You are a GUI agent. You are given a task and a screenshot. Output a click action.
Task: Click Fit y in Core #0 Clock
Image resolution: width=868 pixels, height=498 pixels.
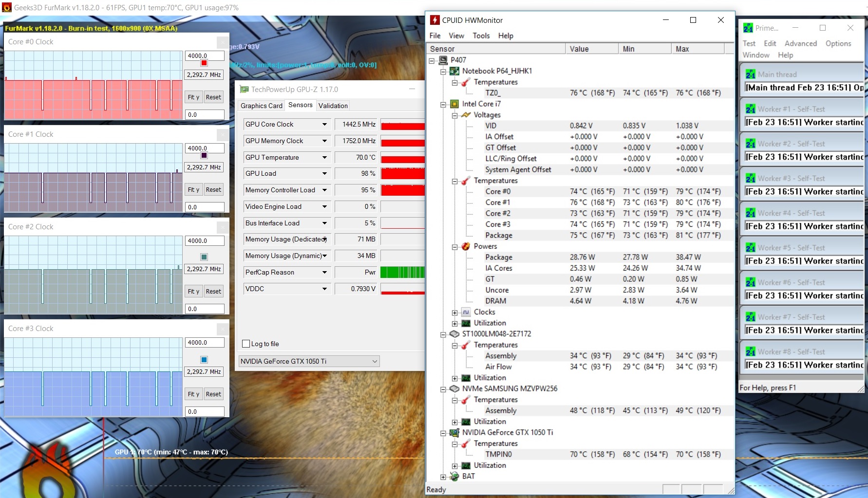(193, 97)
